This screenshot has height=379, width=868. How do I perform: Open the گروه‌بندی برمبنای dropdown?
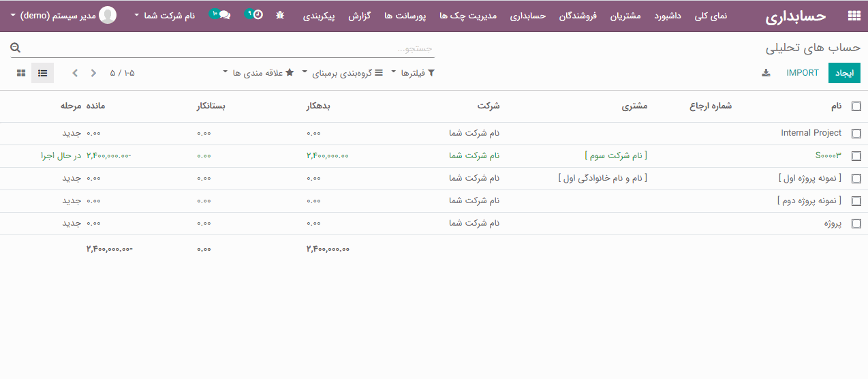click(343, 73)
